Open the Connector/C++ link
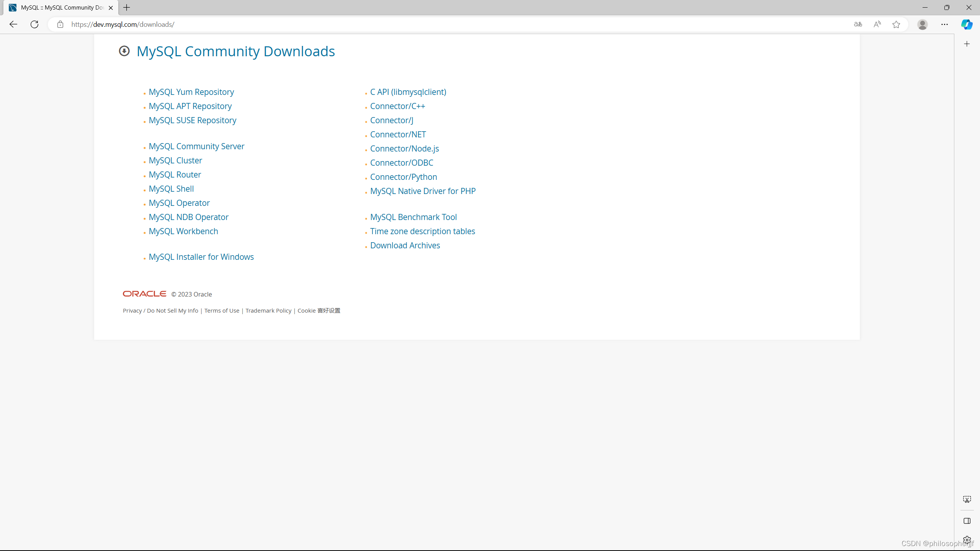 click(x=397, y=106)
